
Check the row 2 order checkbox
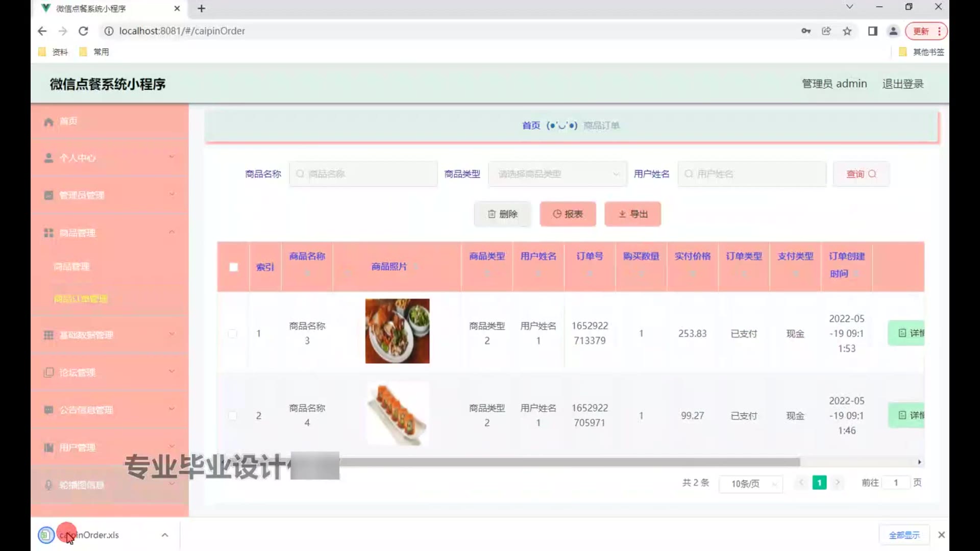coord(232,416)
